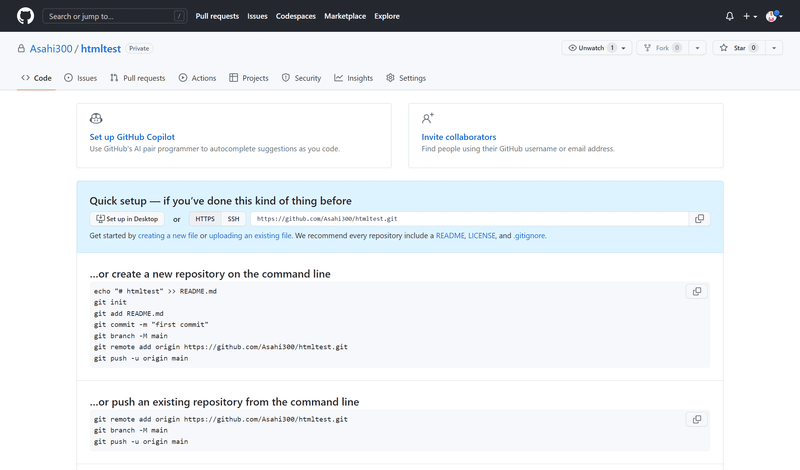
Task: Expand the Star lists dropdown arrow
Action: pos(774,48)
